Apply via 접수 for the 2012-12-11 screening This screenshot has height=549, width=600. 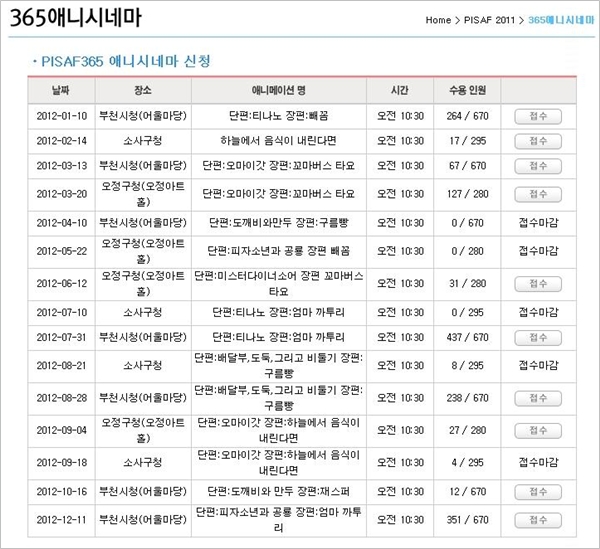[537, 520]
